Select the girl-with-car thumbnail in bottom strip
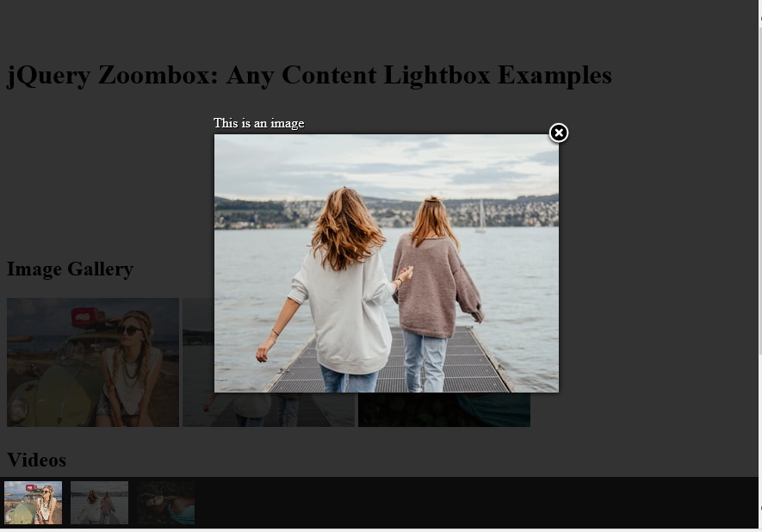 click(33, 503)
